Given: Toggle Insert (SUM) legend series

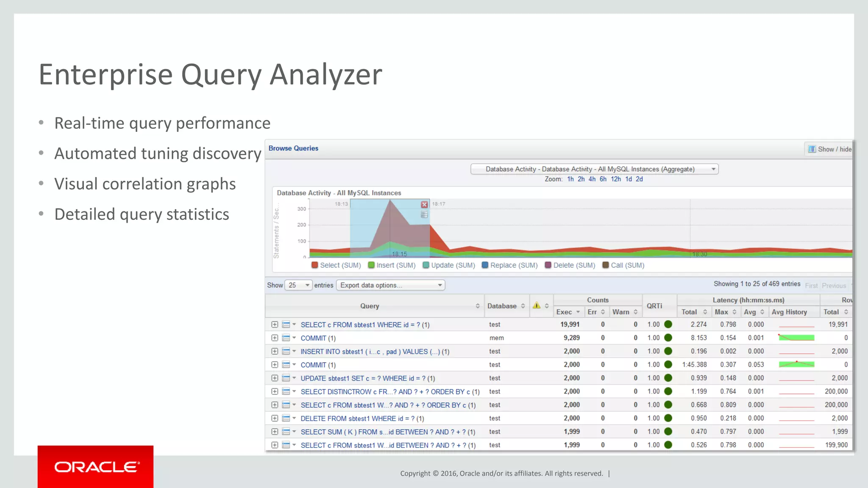Looking at the screenshot, I should [392, 265].
